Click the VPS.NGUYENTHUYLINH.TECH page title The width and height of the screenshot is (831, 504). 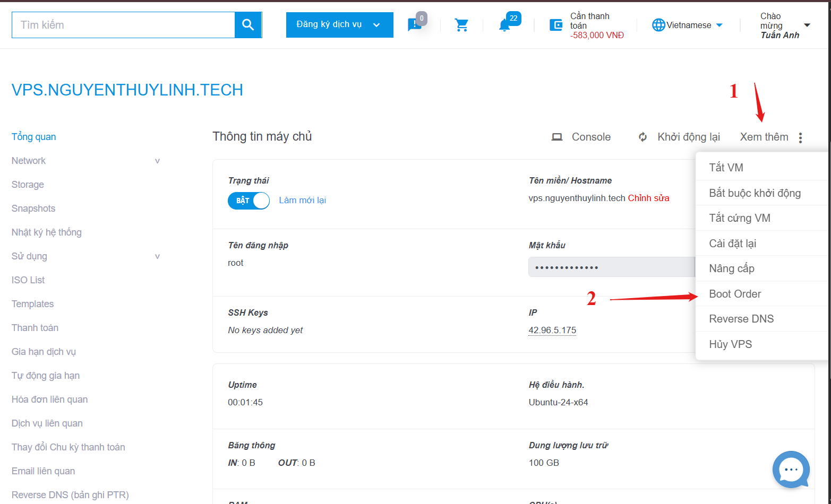[127, 90]
